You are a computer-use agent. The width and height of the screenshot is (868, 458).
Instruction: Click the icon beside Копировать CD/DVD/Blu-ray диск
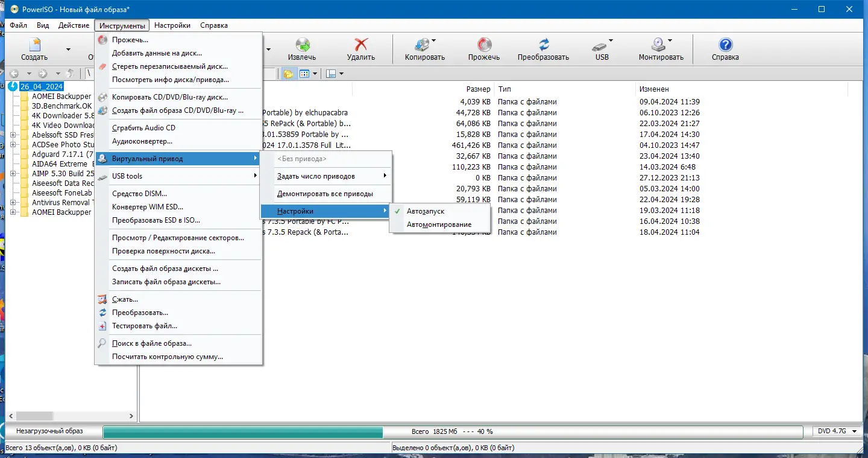point(102,97)
